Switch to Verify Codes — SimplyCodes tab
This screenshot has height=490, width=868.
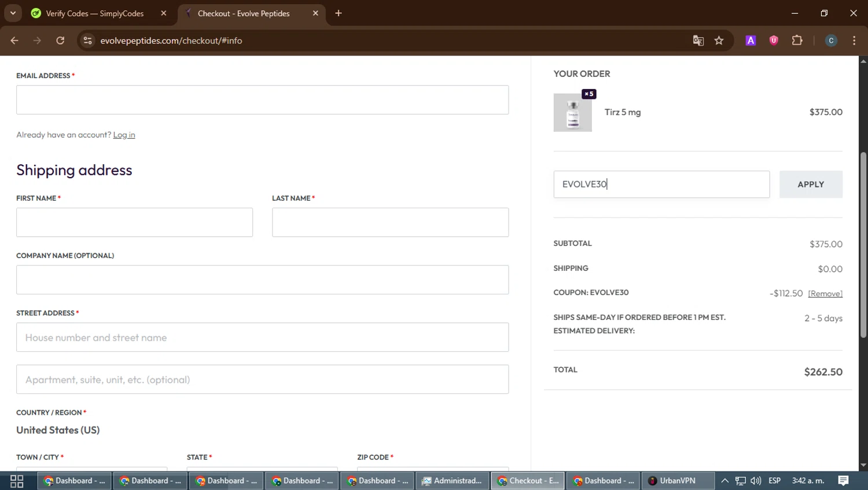[94, 13]
